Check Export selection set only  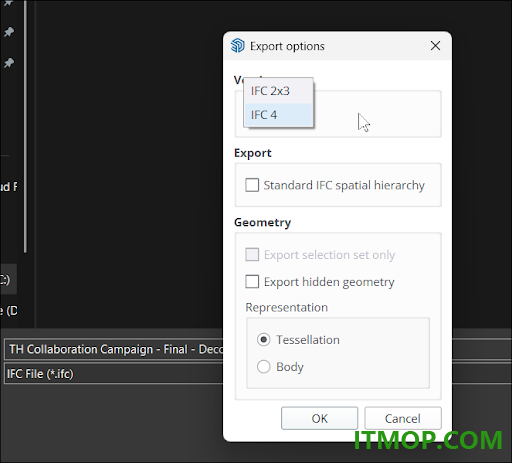click(x=252, y=255)
